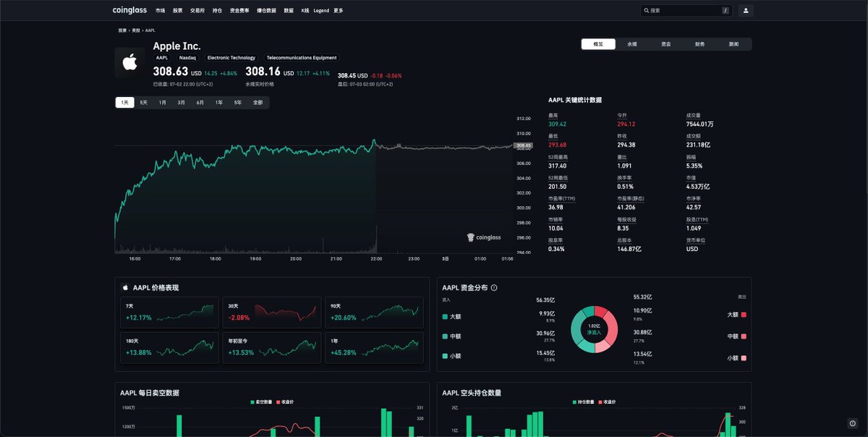Viewport: 868px width, 437px height.
Task: Click the AAPL ticker tag
Action: [x=162, y=57]
